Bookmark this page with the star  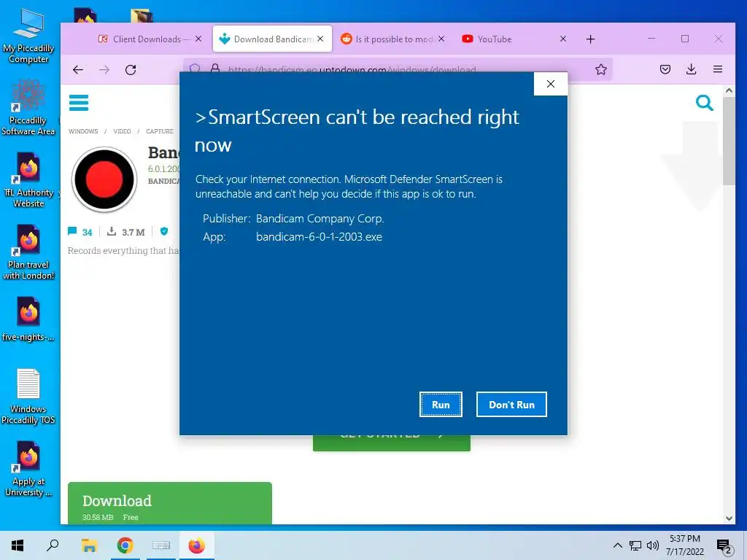click(x=601, y=69)
